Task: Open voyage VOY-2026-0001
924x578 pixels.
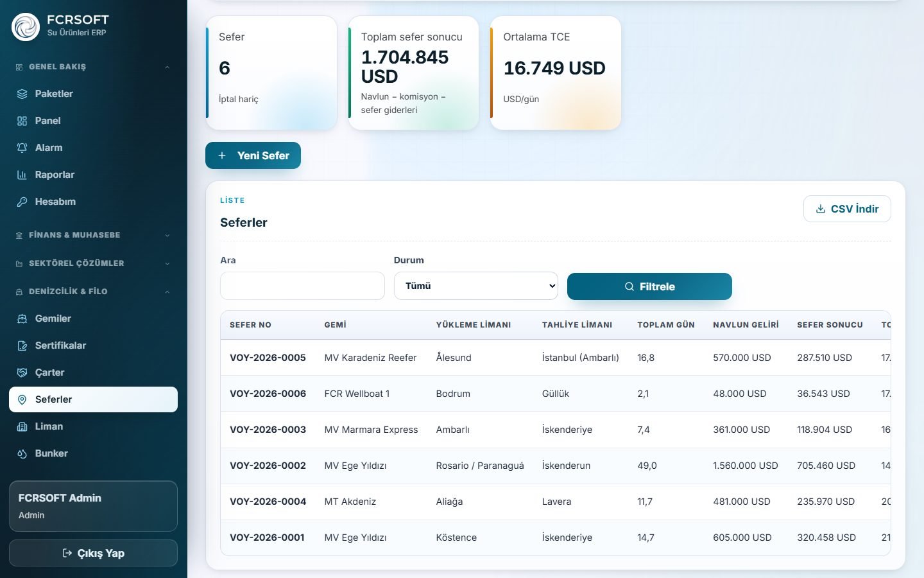Action: 268,538
